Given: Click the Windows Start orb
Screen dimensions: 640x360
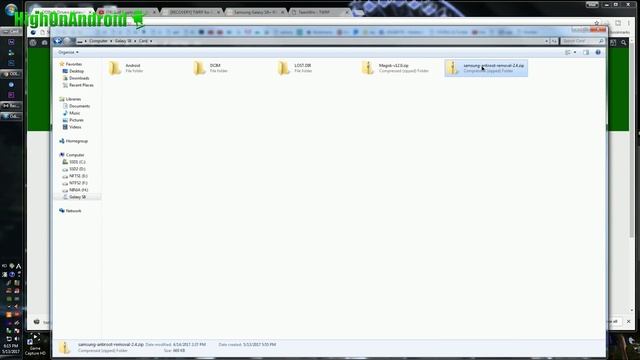Looking at the screenshot, I should pos(11,10).
